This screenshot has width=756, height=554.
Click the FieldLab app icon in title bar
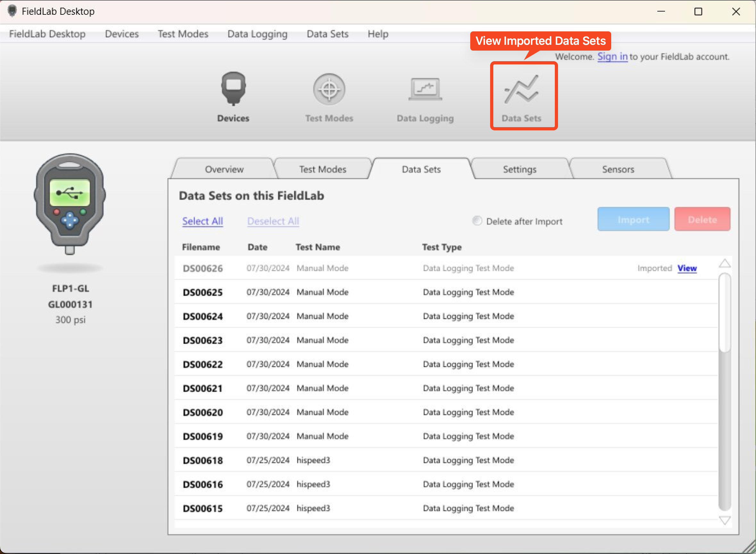pyautogui.click(x=12, y=11)
